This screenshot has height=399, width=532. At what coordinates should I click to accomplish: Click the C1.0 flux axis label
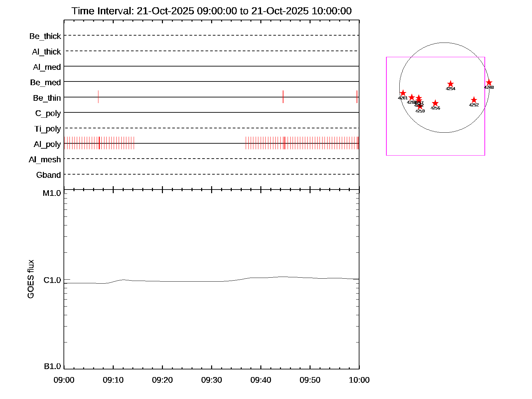[x=52, y=280]
